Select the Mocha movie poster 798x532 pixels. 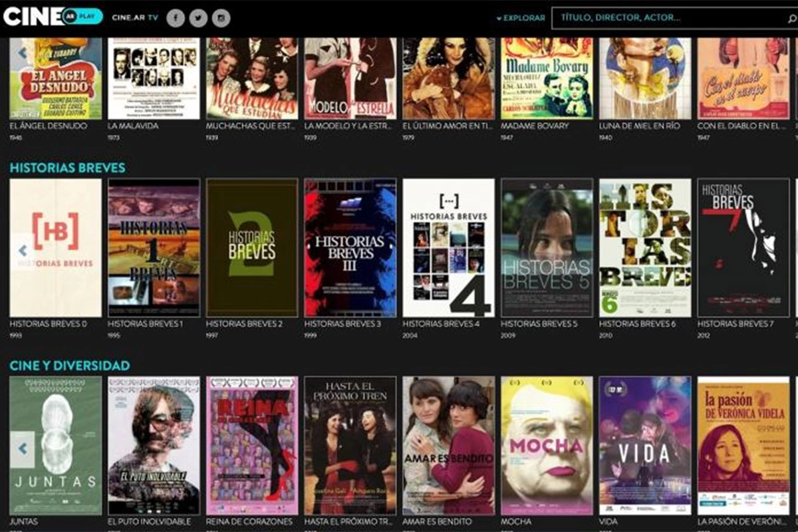click(547, 446)
